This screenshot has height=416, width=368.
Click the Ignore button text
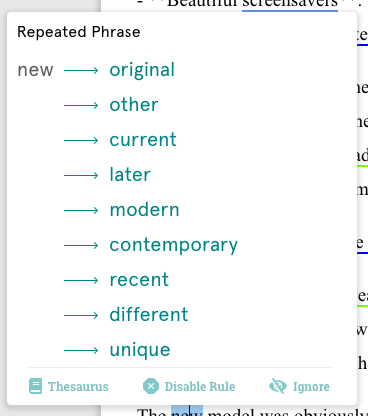(x=311, y=386)
